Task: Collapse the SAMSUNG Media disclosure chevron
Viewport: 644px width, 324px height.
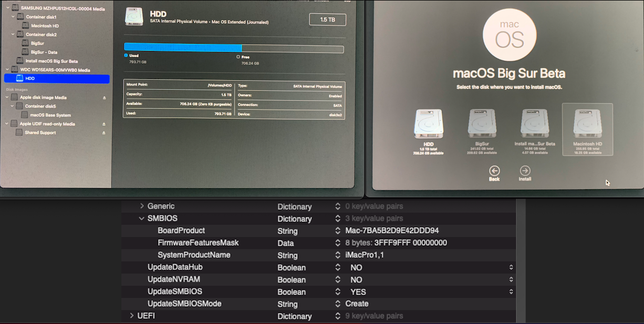Action: [x=7, y=8]
